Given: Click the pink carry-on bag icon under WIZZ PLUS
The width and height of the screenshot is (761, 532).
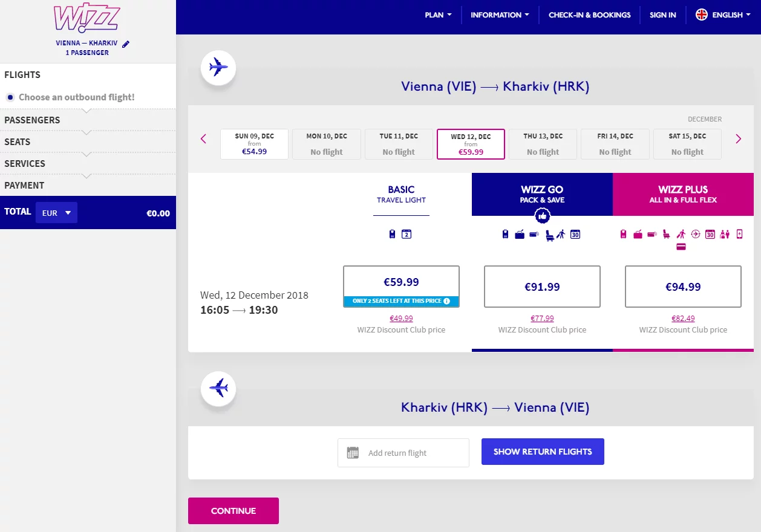Looking at the screenshot, I should 623,234.
